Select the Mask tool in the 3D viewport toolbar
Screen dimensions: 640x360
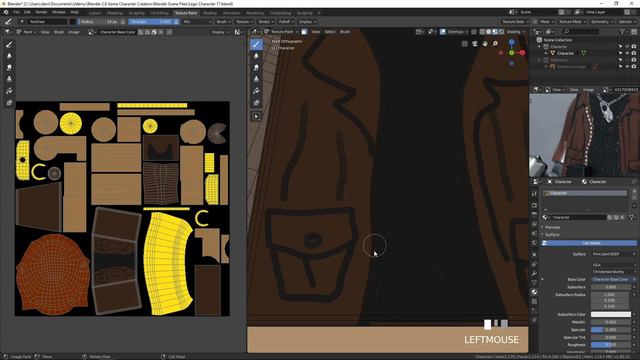(x=256, y=102)
